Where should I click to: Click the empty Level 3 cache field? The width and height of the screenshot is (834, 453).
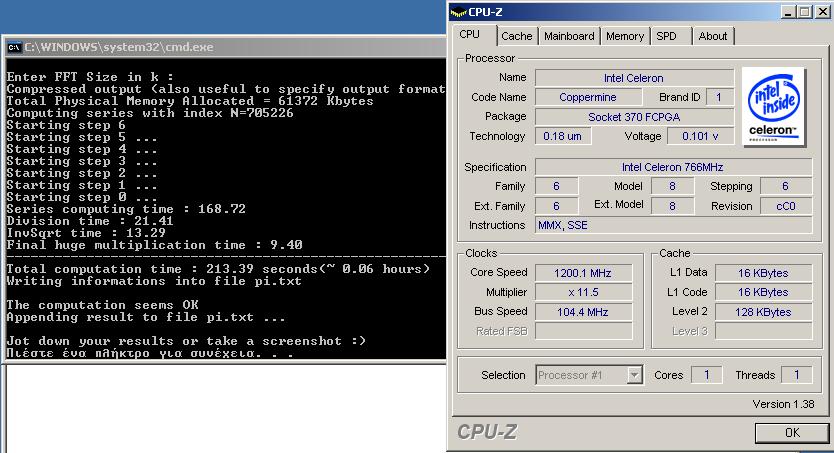pyautogui.click(x=764, y=331)
